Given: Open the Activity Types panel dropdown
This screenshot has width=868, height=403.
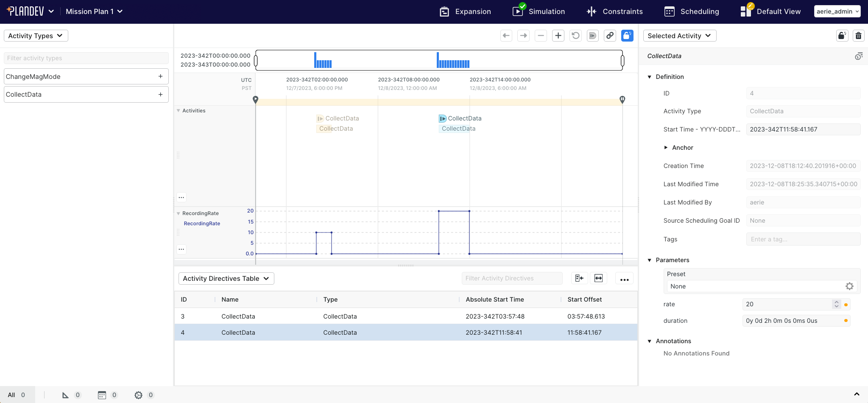Looking at the screenshot, I should [36, 36].
